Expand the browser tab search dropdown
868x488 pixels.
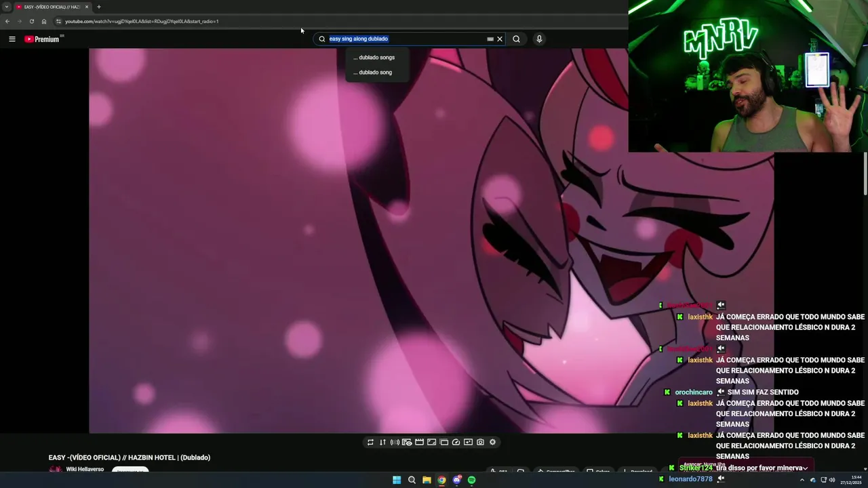6,7
